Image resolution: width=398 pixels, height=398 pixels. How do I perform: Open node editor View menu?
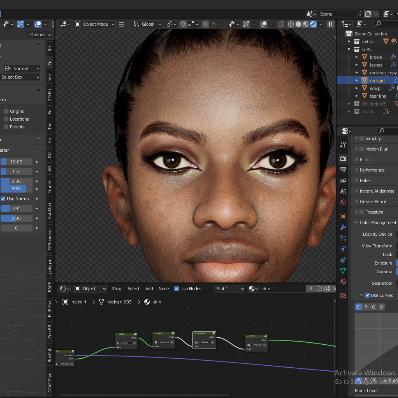pyautogui.click(x=116, y=289)
